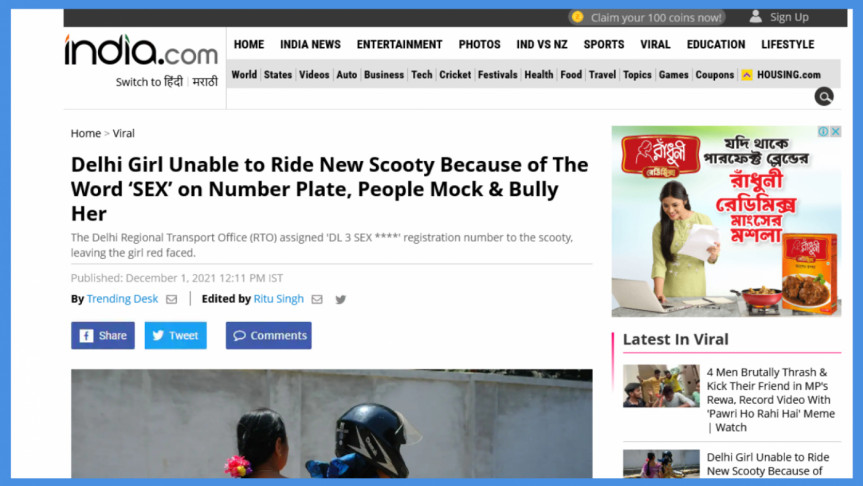Switch site language to हिंदी

tap(173, 82)
